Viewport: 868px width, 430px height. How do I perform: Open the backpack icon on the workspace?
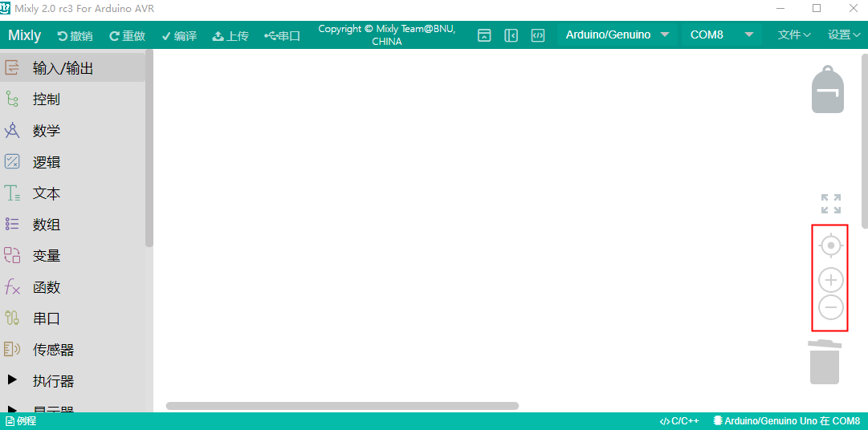[x=827, y=90]
